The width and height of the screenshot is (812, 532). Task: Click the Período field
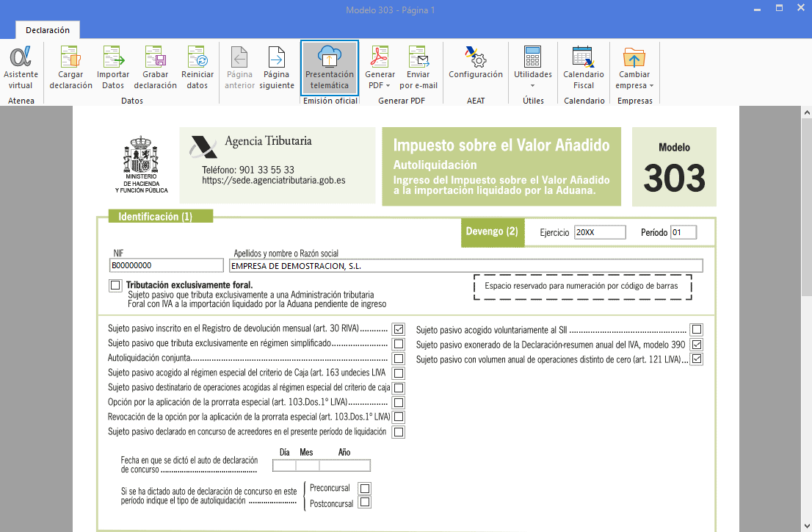(x=684, y=232)
